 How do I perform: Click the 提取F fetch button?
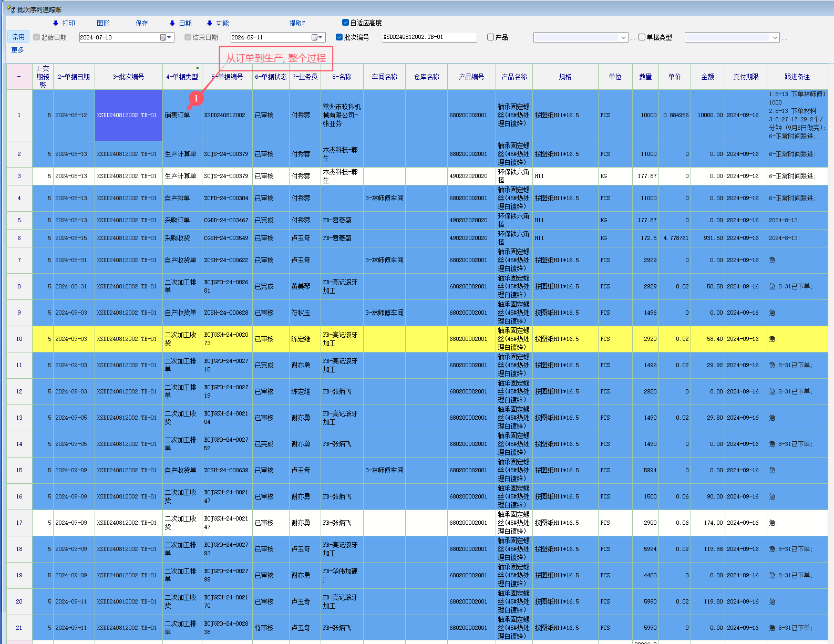297,23
